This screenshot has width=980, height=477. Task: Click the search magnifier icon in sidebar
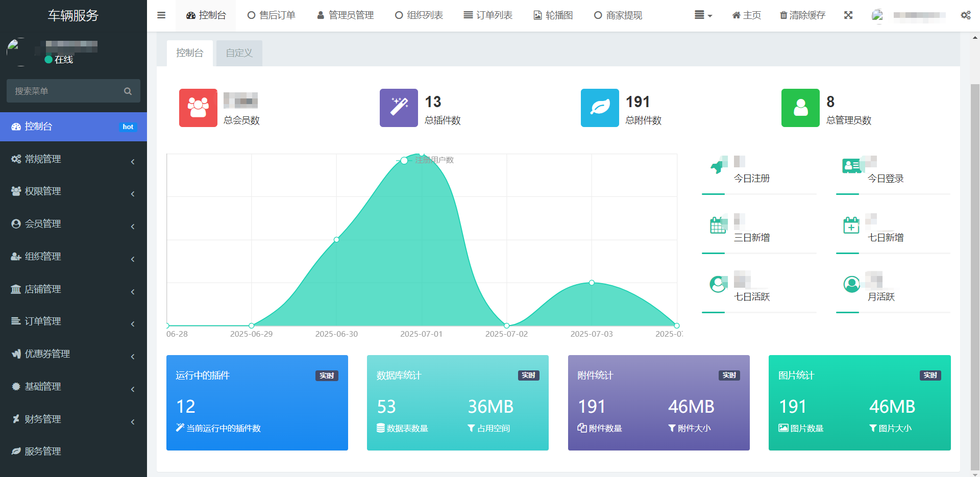[x=128, y=91]
